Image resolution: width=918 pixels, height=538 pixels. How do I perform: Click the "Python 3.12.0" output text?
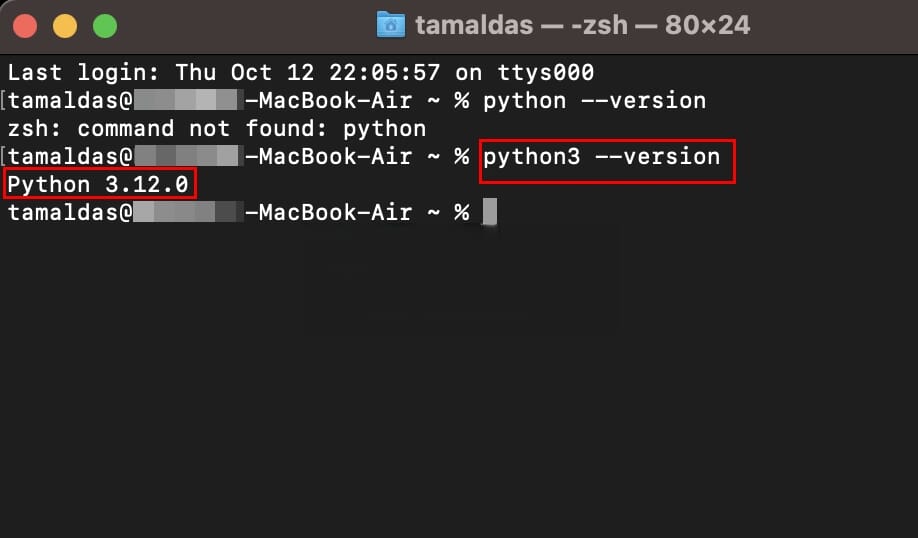coord(98,185)
